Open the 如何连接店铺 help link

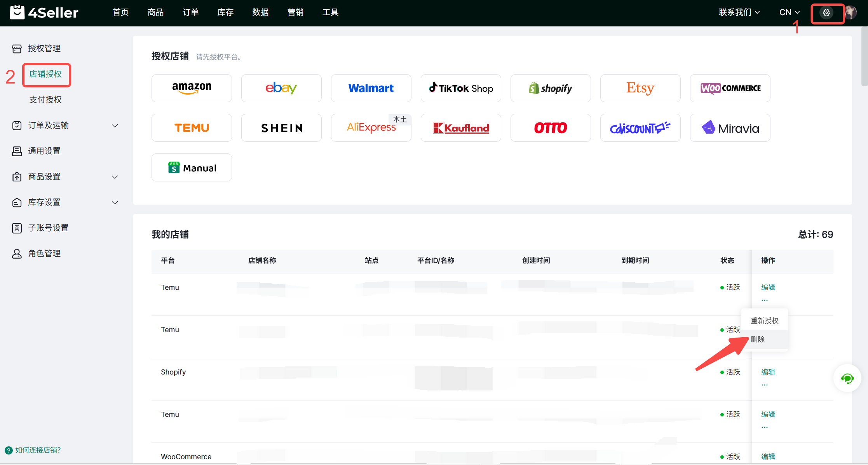tap(38, 450)
